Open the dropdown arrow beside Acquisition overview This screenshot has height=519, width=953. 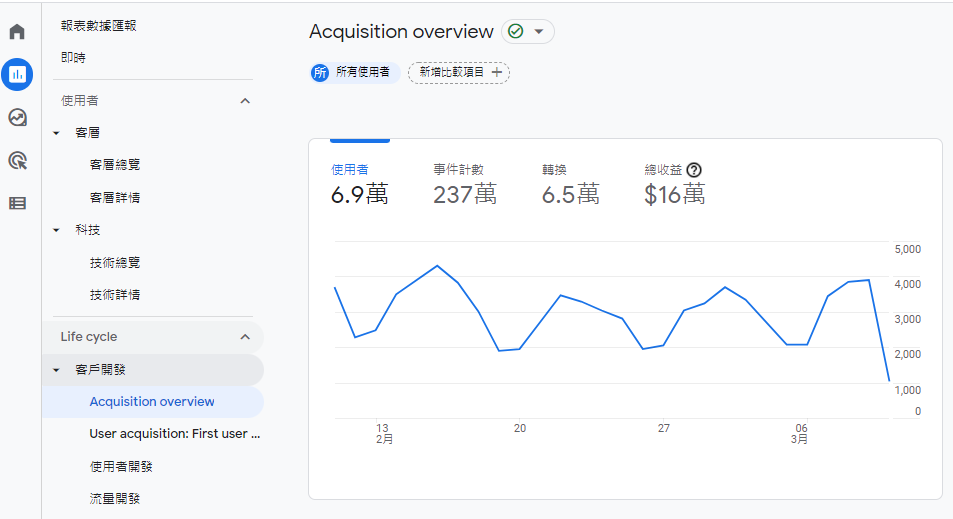coord(538,32)
